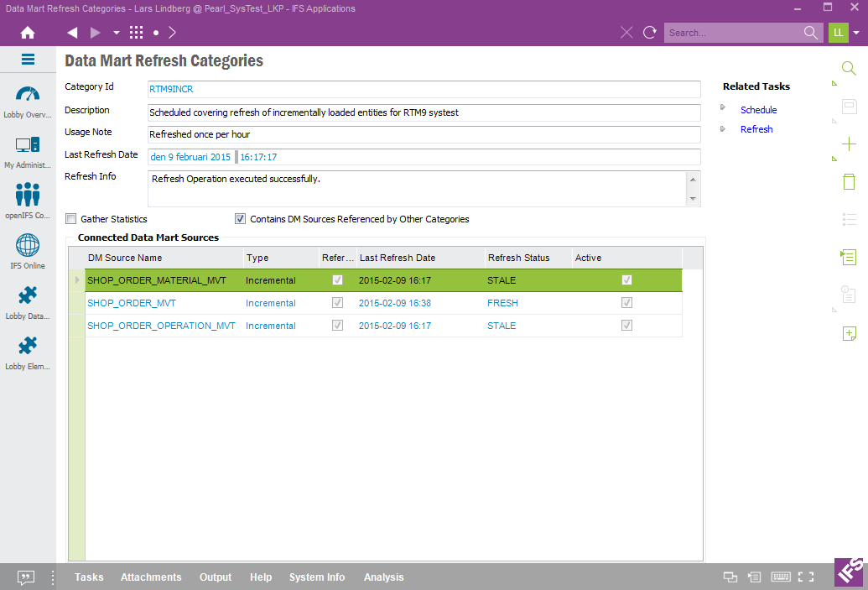Click the green plus New icon
Screen dimensions: 868x590
click(x=849, y=144)
